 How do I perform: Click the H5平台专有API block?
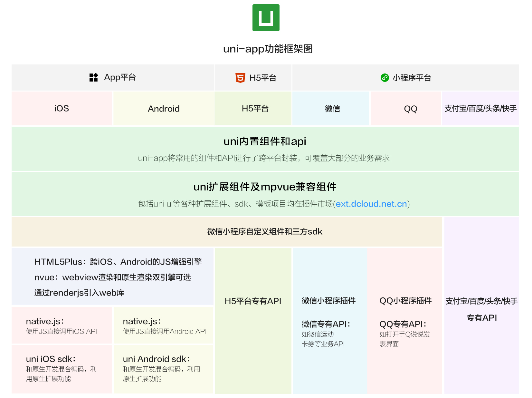coord(252,301)
